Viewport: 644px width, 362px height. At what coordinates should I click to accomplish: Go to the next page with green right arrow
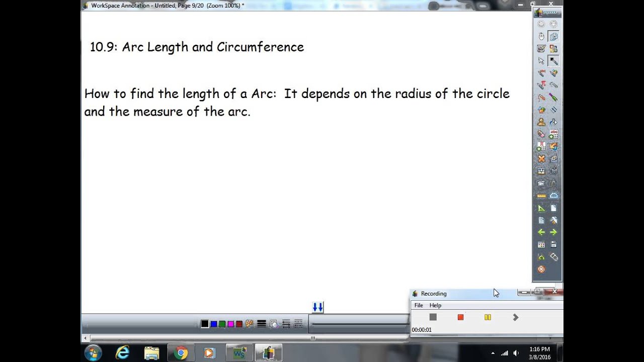click(553, 232)
